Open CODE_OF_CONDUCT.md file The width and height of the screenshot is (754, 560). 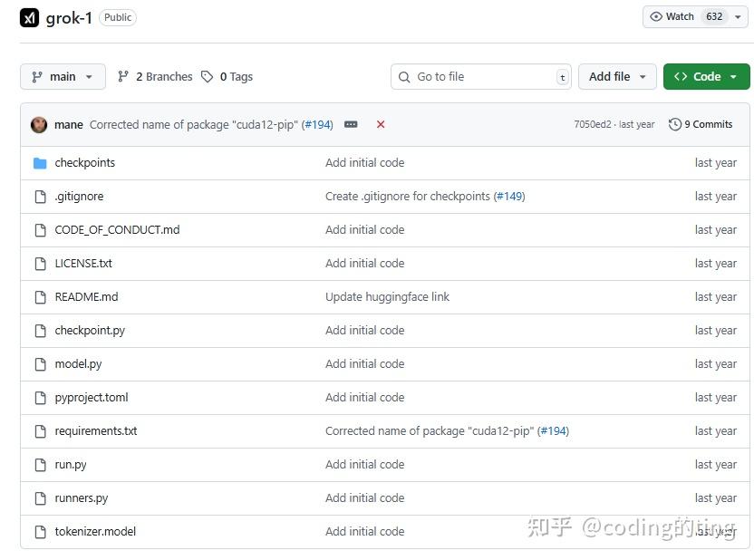tap(117, 230)
